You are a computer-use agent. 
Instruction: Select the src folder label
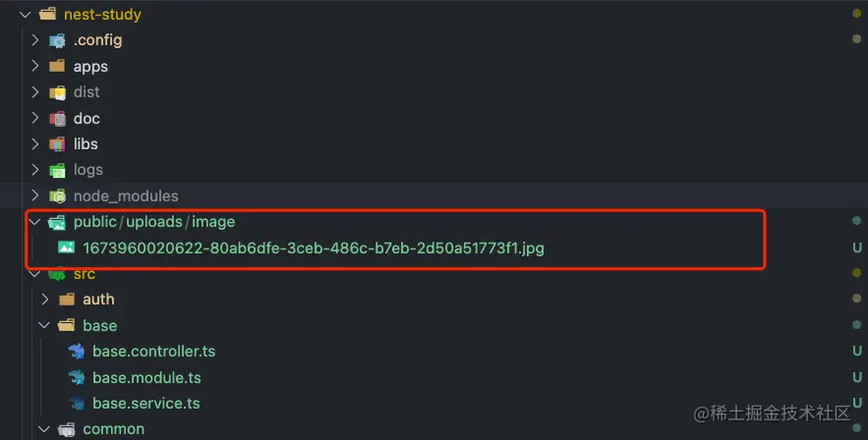pyautogui.click(x=85, y=274)
